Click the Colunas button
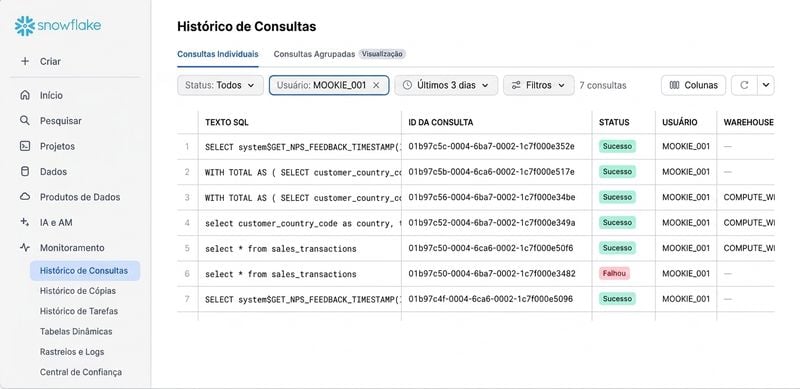Screen dimensions: 800x389 coord(693,85)
